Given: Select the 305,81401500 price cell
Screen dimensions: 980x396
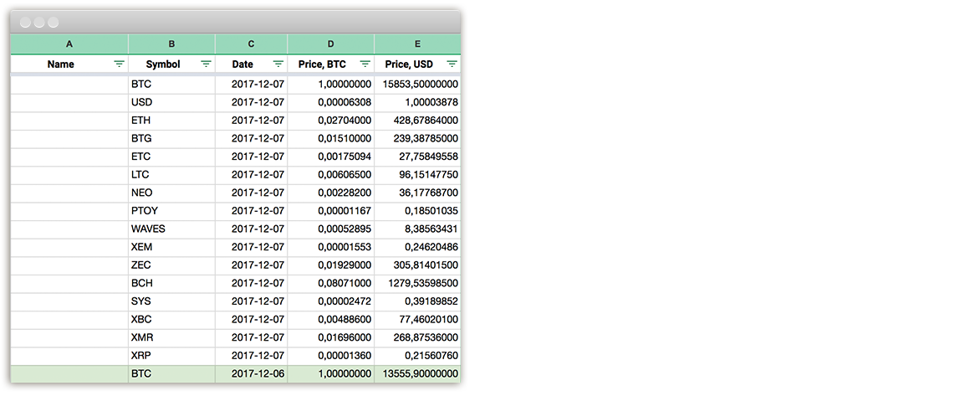Looking at the screenshot, I should click(x=417, y=265).
